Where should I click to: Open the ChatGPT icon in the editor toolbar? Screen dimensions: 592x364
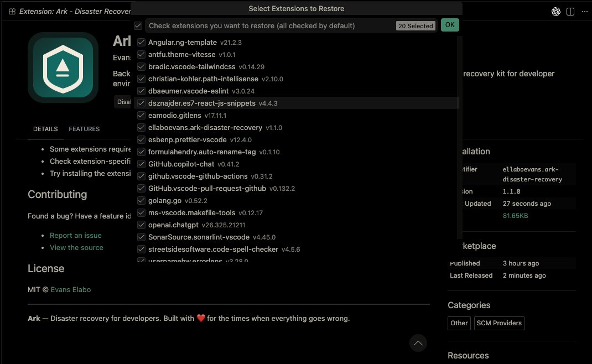click(556, 12)
